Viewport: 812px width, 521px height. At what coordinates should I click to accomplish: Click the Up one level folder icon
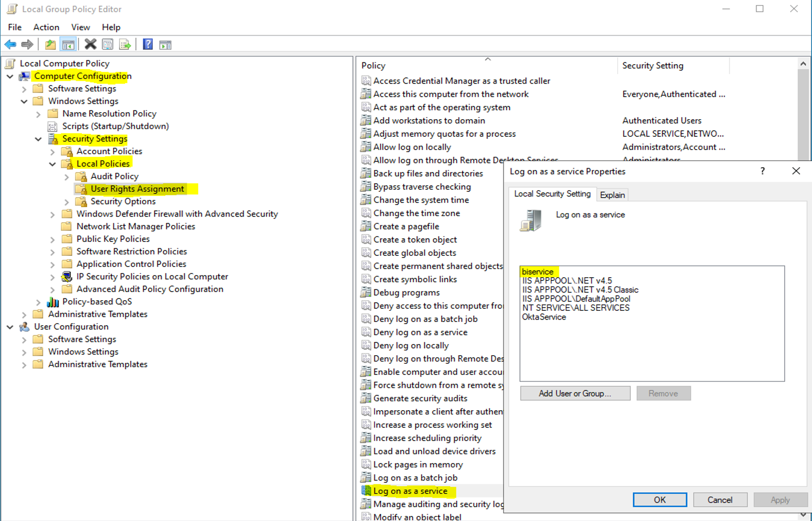(x=50, y=45)
